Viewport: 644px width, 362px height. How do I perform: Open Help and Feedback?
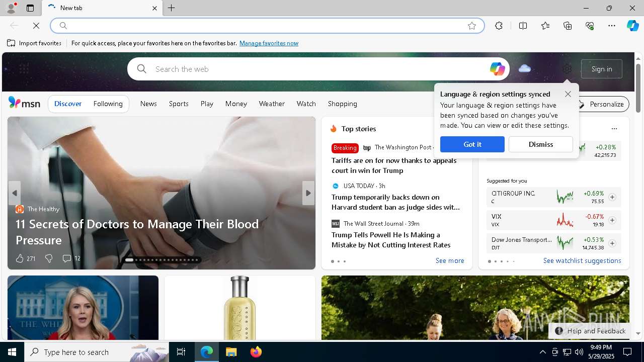[590, 331]
